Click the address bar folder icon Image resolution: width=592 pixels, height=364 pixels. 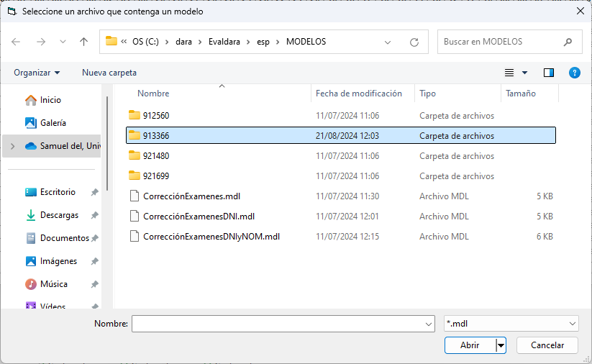(x=111, y=41)
